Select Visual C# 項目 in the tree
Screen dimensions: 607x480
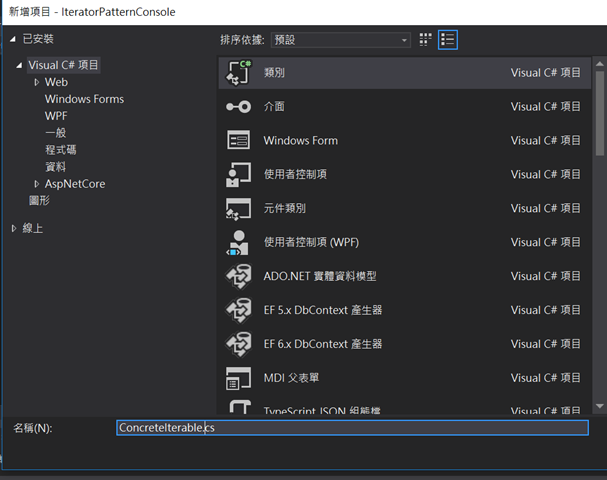point(63,65)
